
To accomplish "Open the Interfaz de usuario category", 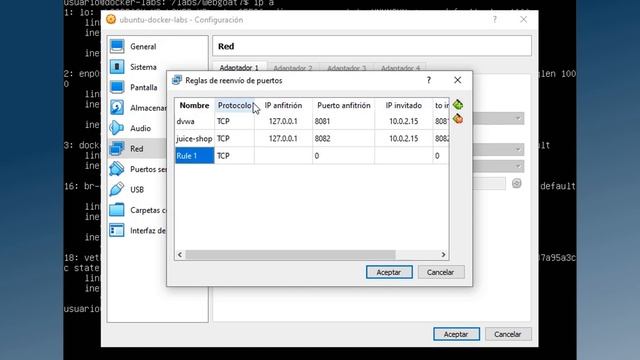I will click(138, 231).
